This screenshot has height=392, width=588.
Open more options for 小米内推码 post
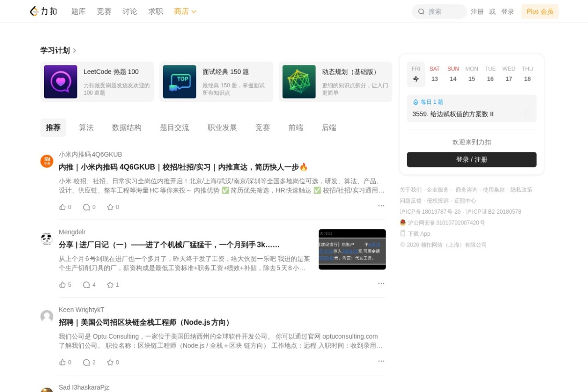click(x=381, y=206)
